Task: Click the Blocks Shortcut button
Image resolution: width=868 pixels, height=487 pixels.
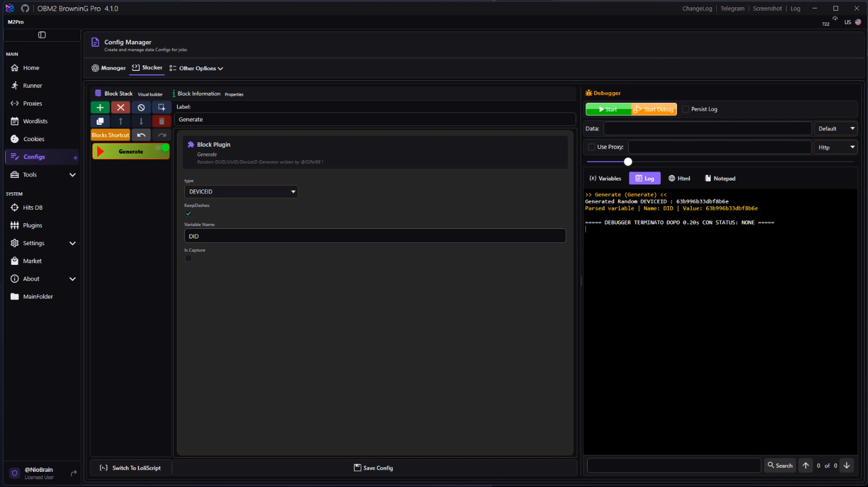Action: pos(111,135)
